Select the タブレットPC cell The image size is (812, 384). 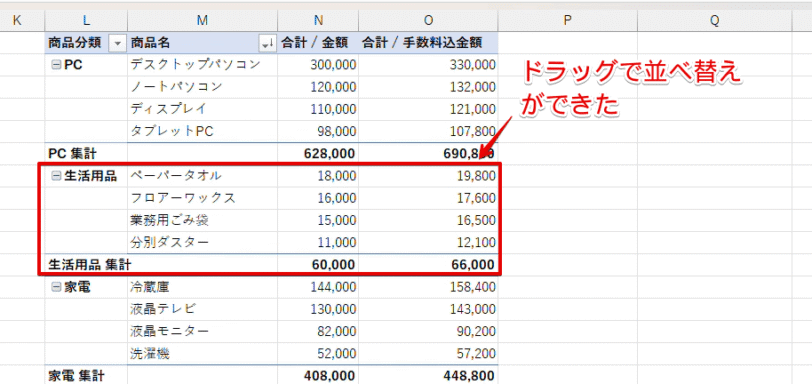point(202,131)
